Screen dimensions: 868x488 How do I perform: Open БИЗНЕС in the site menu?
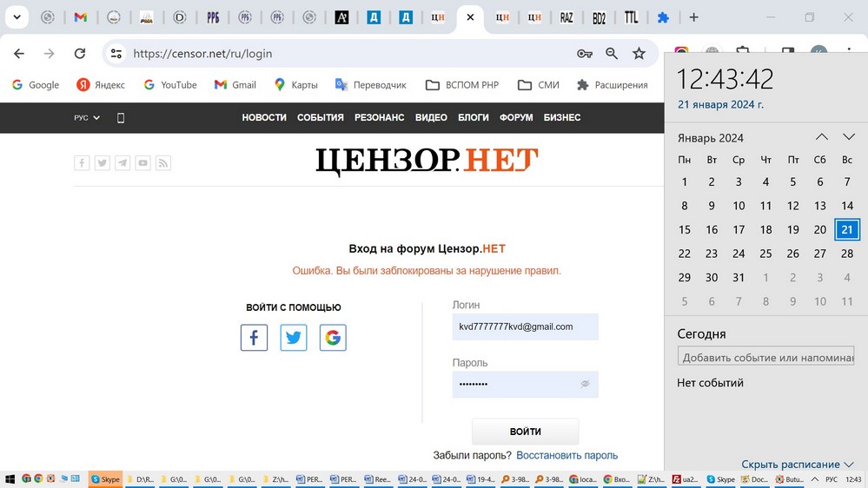[562, 117]
